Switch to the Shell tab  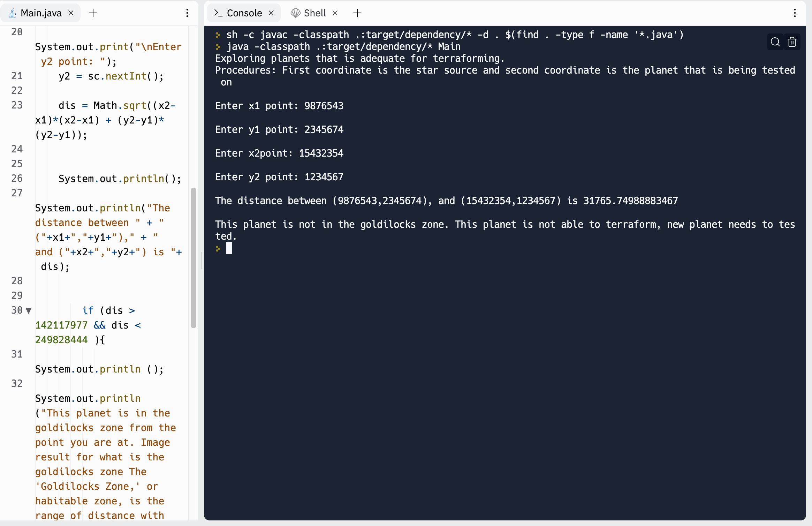[x=314, y=13]
